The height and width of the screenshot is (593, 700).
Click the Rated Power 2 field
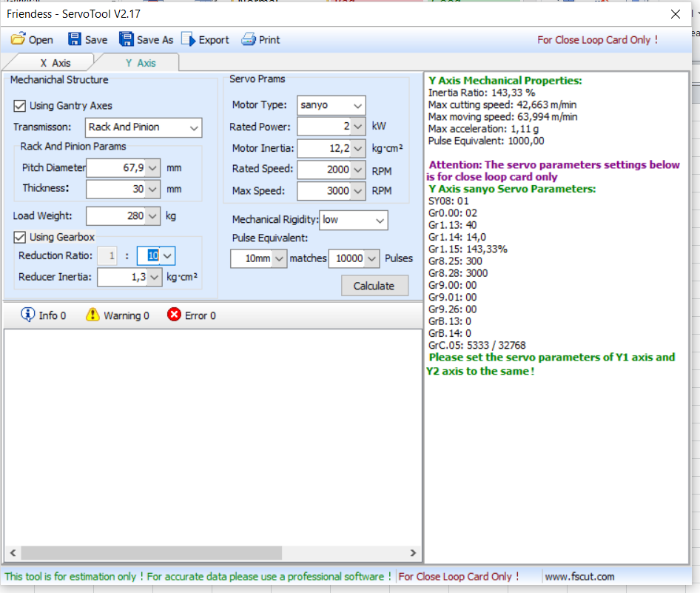(324, 127)
